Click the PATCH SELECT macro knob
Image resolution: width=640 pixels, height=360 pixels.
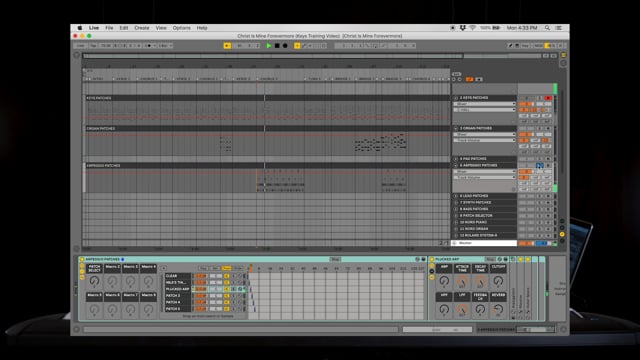point(94,281)
